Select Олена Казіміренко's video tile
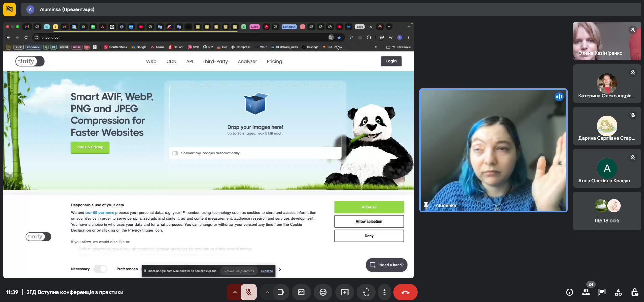Image resolution: width=644 pixels, height=302 pixels. pyautogui.click(x=607, y=41)
